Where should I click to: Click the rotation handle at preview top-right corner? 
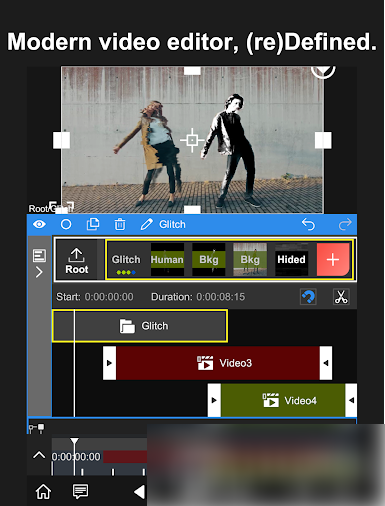(x=323, y=72)
